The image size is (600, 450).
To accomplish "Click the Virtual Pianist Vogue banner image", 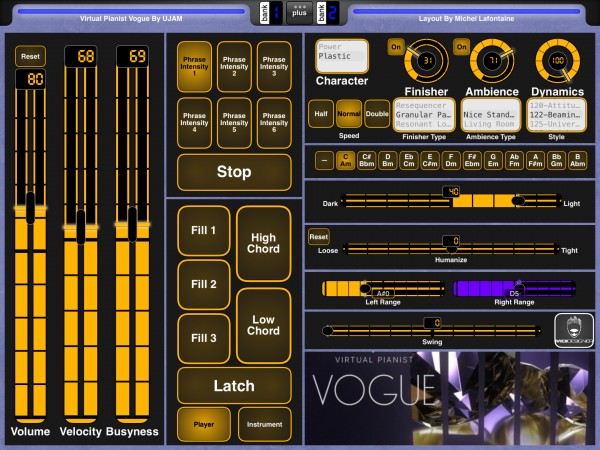I will click(450, 398).
